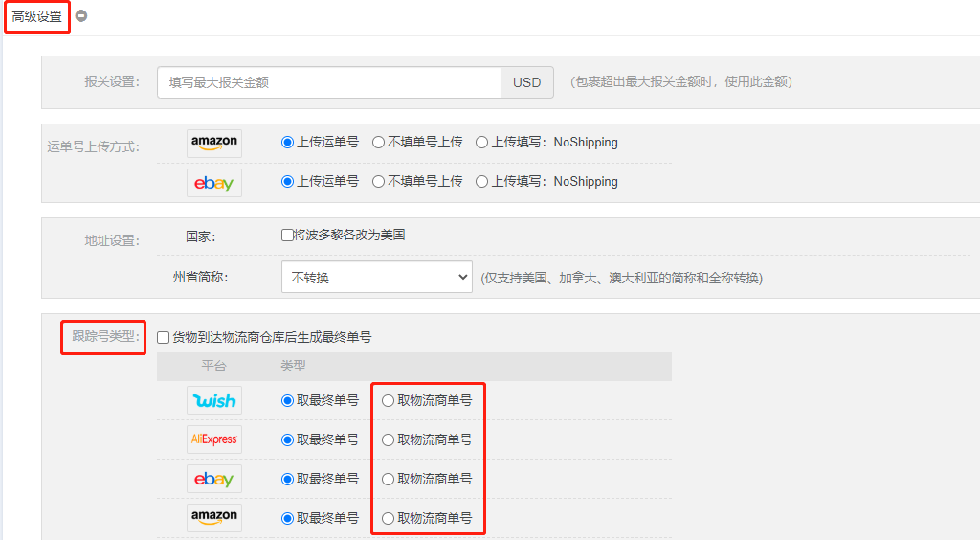Select 上传运单号 for ebay upload
The width and height of the screenshot is (980, 540).
pos(287,182)
